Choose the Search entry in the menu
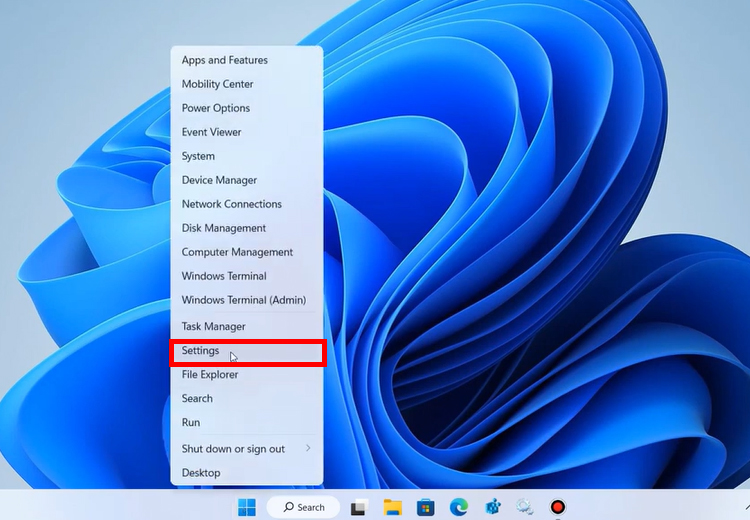Screen dimensions: 750x520 point(247,398)
